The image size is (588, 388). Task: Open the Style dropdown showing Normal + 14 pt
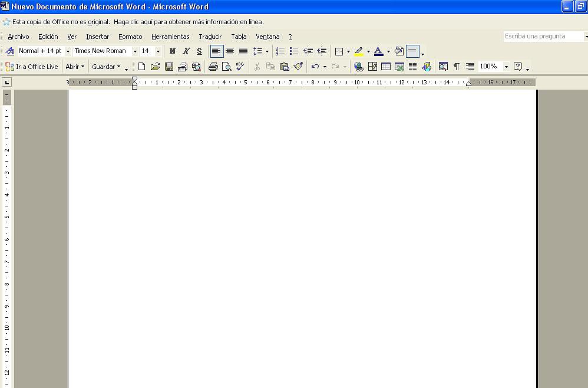click(x=68, y=51)
